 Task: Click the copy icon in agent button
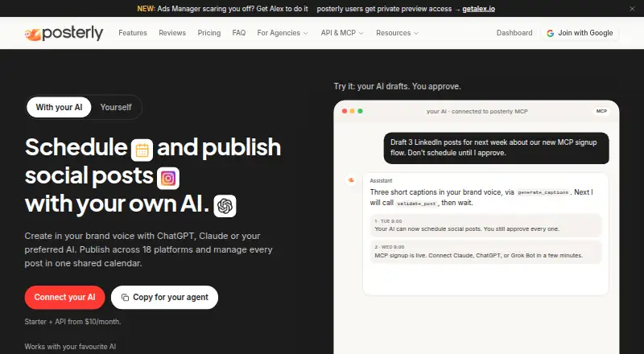click(126, 298)
